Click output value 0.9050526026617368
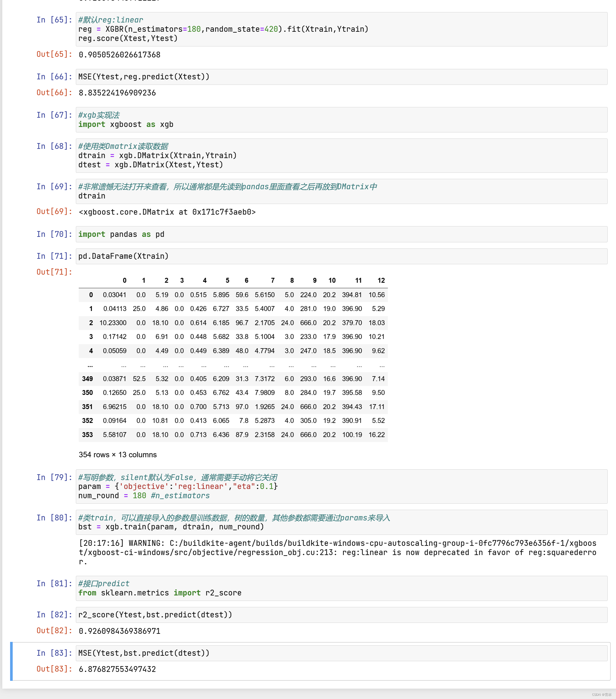616x699 pixels. (x=120, y=55)
